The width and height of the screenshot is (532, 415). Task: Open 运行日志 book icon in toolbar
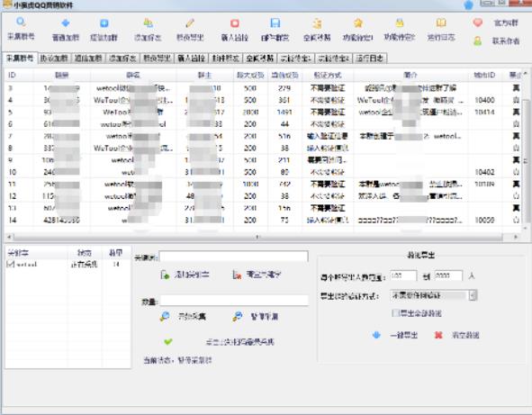click(441, 23)
